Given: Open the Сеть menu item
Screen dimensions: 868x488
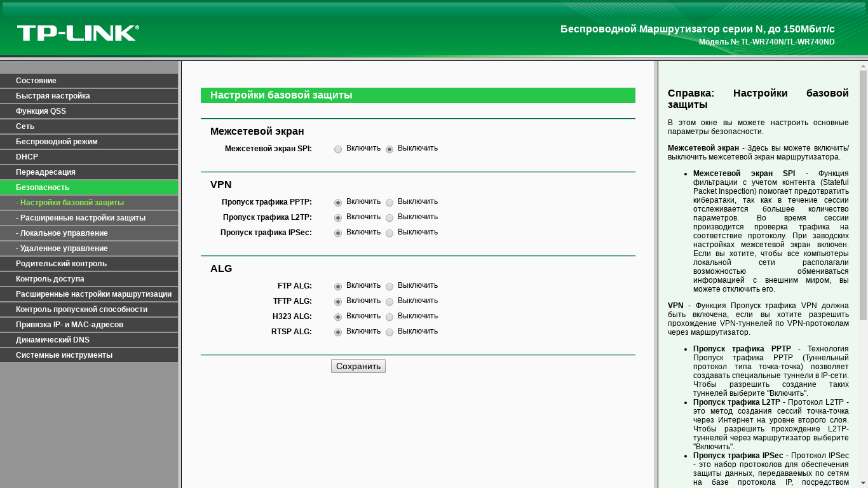Looking at the screenshot, I should [89, 126].
